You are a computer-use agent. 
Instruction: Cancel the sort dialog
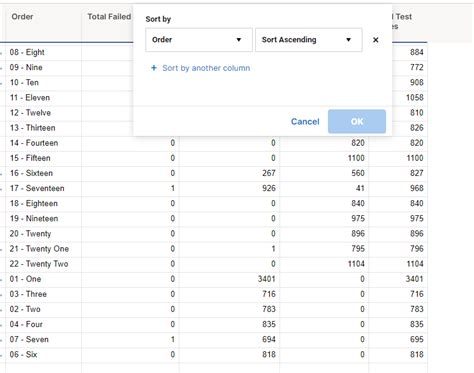point(305,122)
